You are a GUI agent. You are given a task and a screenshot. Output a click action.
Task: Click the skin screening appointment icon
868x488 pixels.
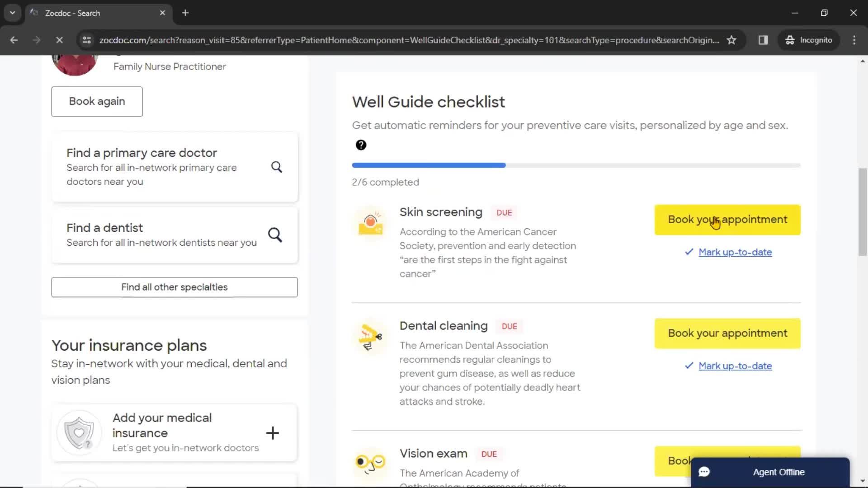click(370, 221)
